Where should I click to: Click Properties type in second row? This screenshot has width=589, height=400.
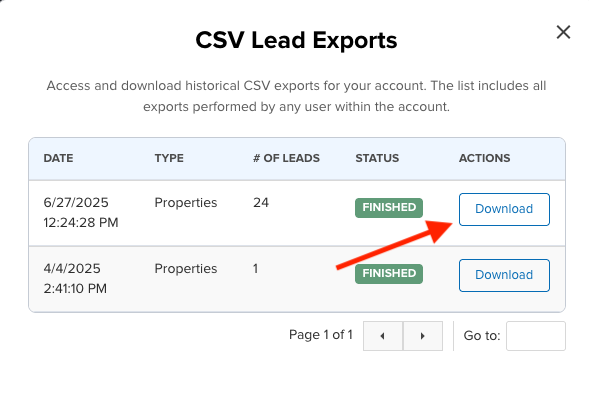point(186,269)
